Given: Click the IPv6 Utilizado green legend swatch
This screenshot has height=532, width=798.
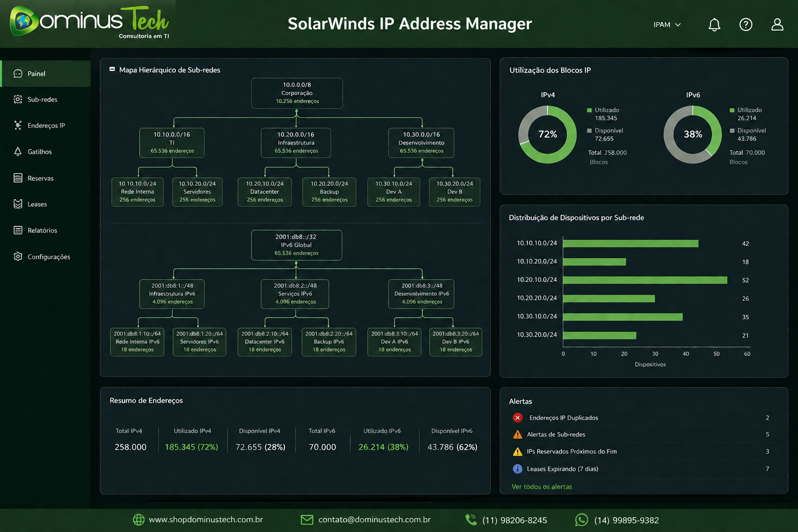Looking at the screenshot, I should click(732, 110).
